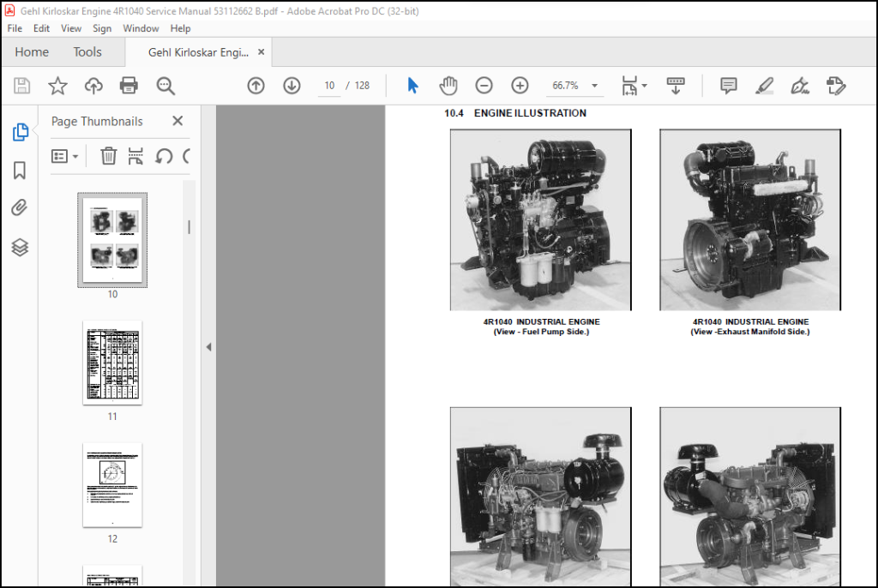Zoom in with the plus icon

point(520,86)
